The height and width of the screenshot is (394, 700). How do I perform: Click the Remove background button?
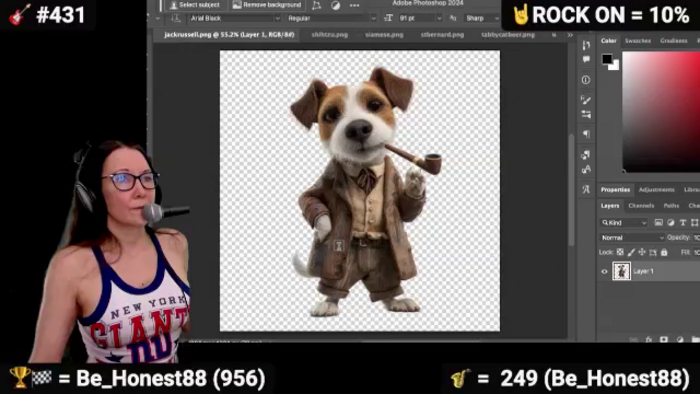[x=267, y=5]
